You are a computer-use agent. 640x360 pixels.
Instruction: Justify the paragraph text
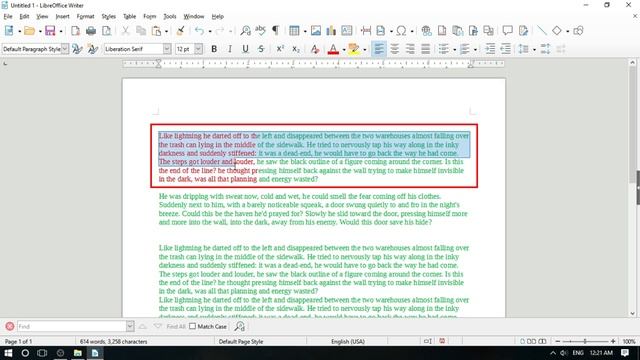click(x=426, y=49)
